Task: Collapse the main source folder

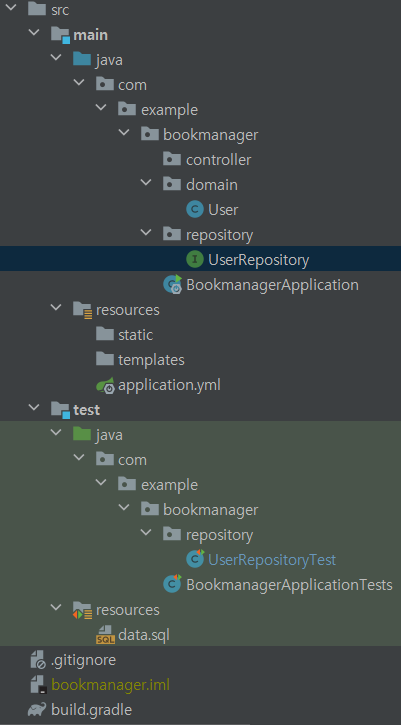Action: pyautogui.click(x=33, y=34)
